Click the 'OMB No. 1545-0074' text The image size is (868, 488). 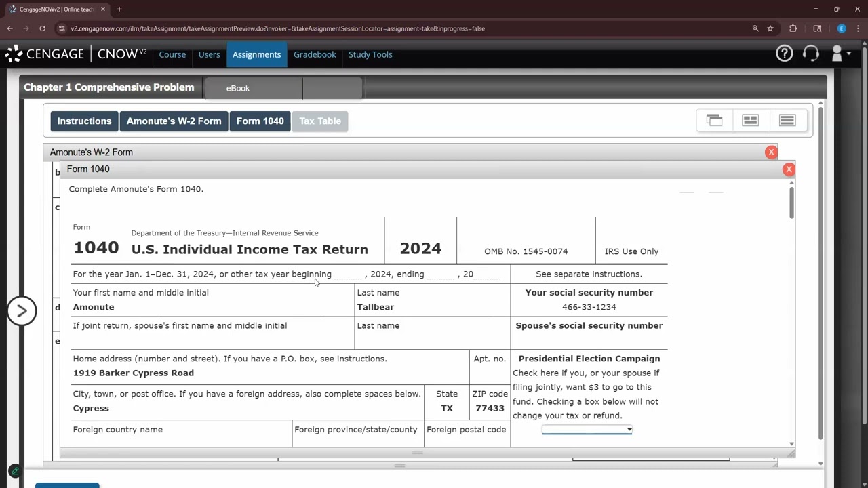[526, 251]
